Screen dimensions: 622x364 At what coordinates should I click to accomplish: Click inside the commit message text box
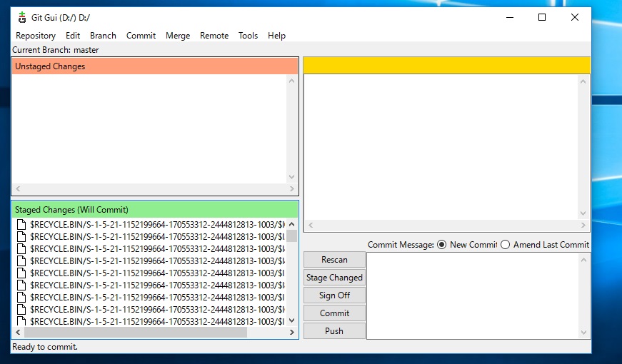tap(472, 295)
